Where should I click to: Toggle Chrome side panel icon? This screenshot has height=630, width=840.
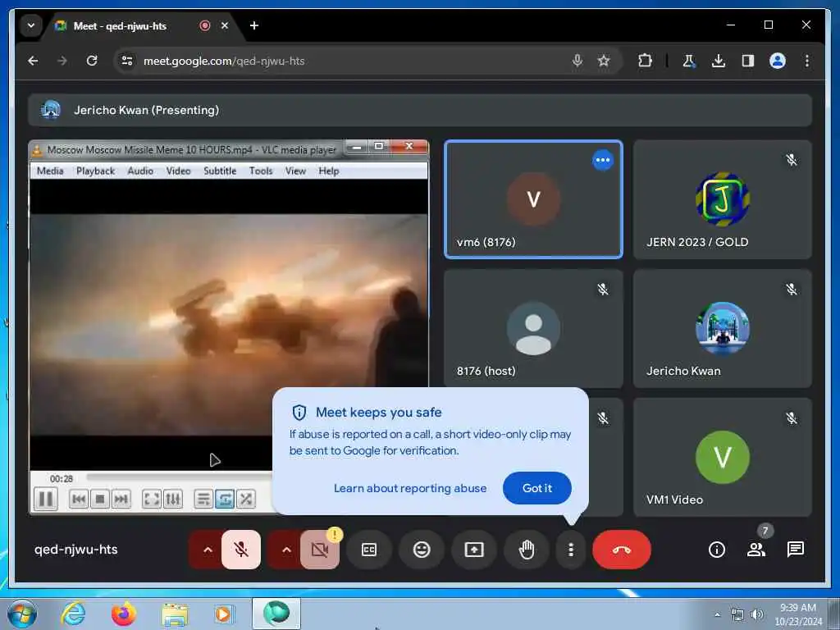[748, 61]
